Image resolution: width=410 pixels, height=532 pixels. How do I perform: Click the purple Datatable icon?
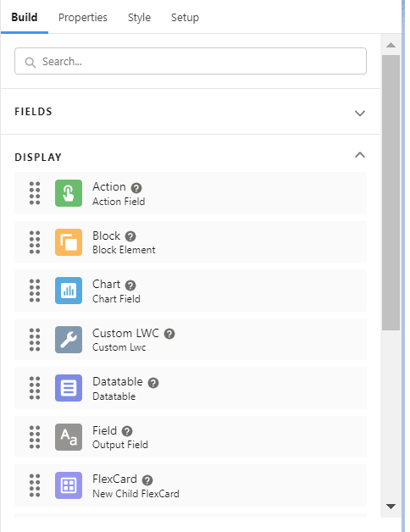click(69, 388)
